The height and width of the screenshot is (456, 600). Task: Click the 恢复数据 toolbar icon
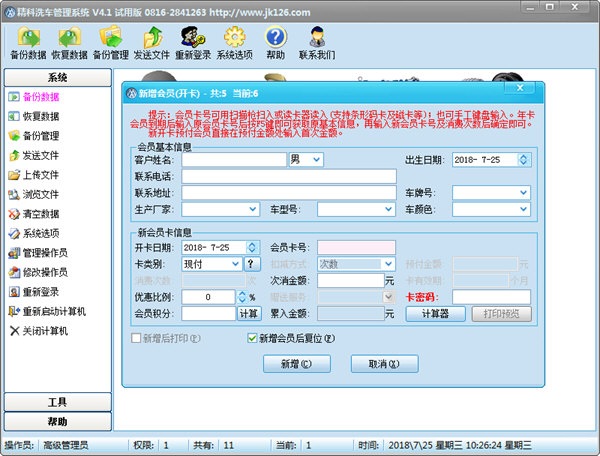pyautogui.click(x=70, y=43)
